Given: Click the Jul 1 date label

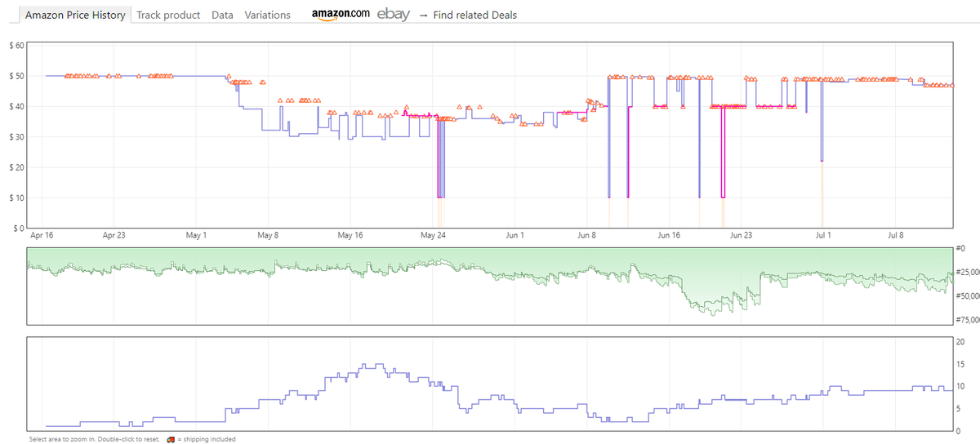Looking at the screenshot, I should (x=823, y=235).
